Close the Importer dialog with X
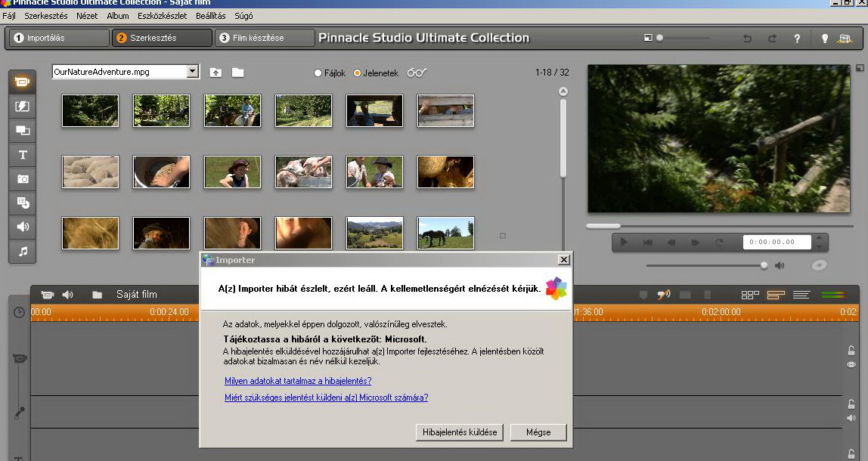The image size is (868, 461). tap(563, 259)
